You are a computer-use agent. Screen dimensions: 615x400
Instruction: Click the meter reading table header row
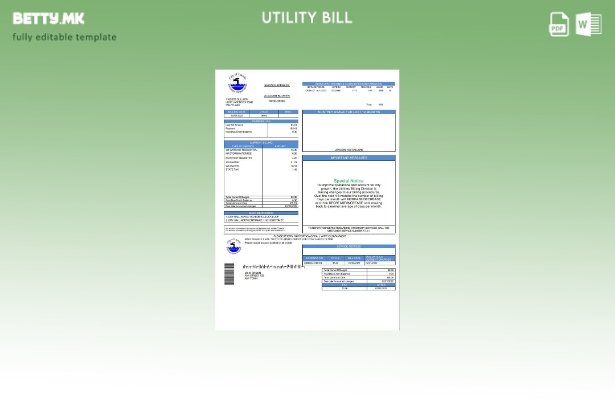click(348, 86)
